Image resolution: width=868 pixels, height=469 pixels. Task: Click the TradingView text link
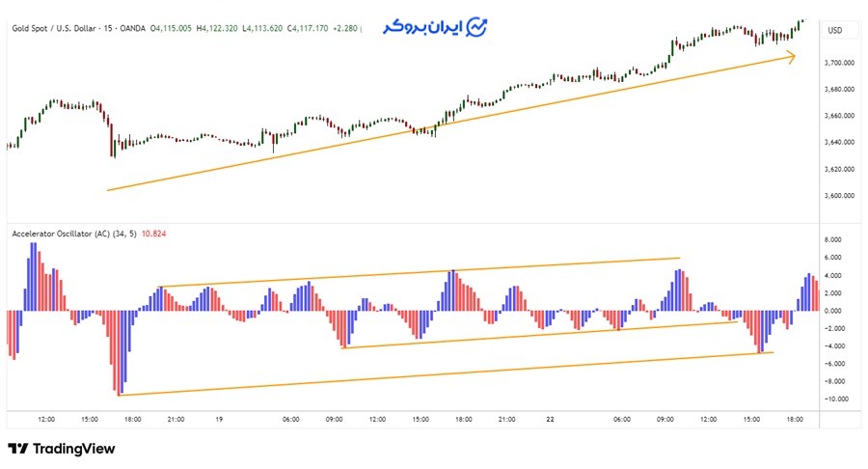73,449
